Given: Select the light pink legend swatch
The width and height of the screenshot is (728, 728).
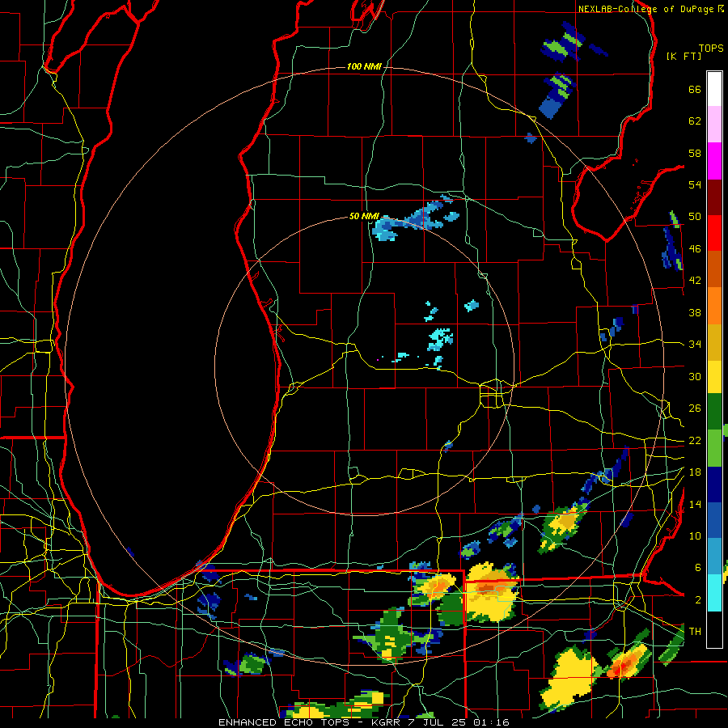Looking at the screenshot, I should pyautogui.click(x=714, y=125).
